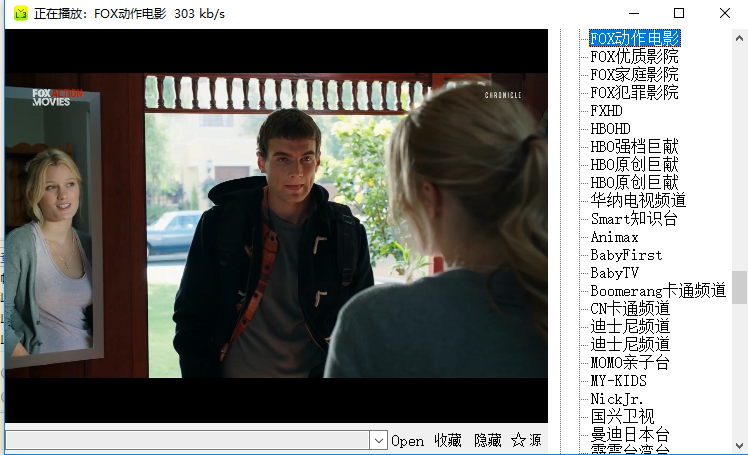The width and height of the screenshot is (748, 455).
Task: Close the player window
Action: point(725,13)
